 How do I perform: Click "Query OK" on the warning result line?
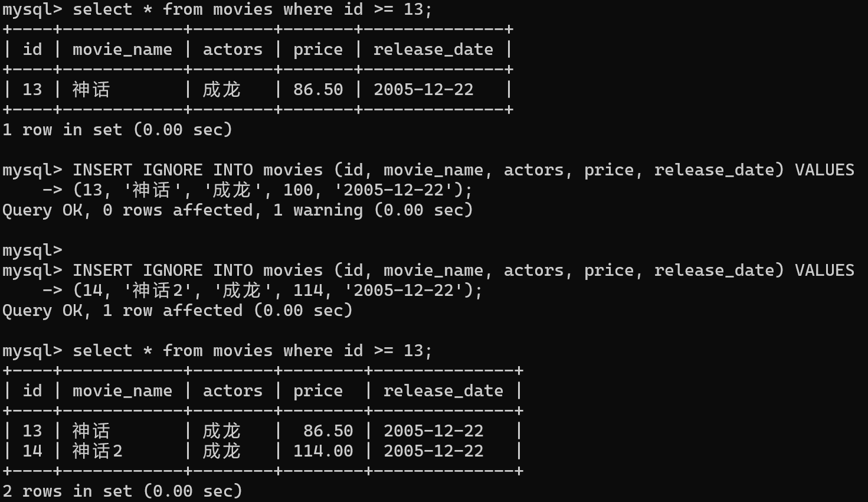click(42, 210)
